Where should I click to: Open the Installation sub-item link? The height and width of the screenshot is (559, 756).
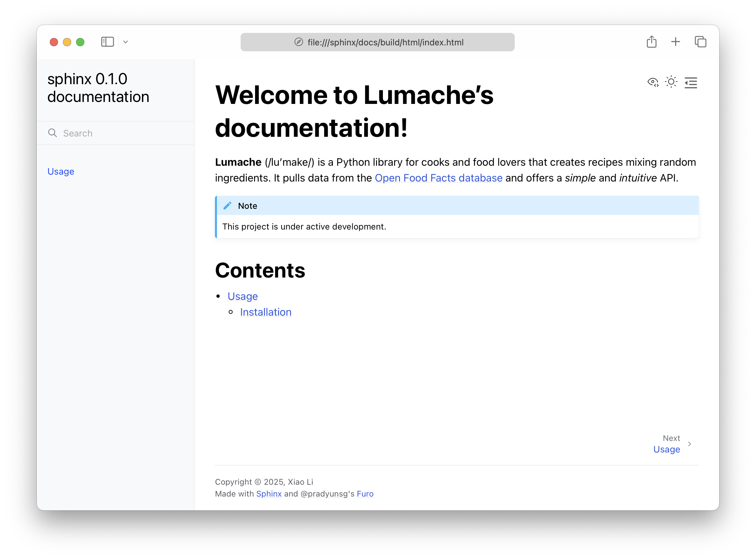[266, 312]
